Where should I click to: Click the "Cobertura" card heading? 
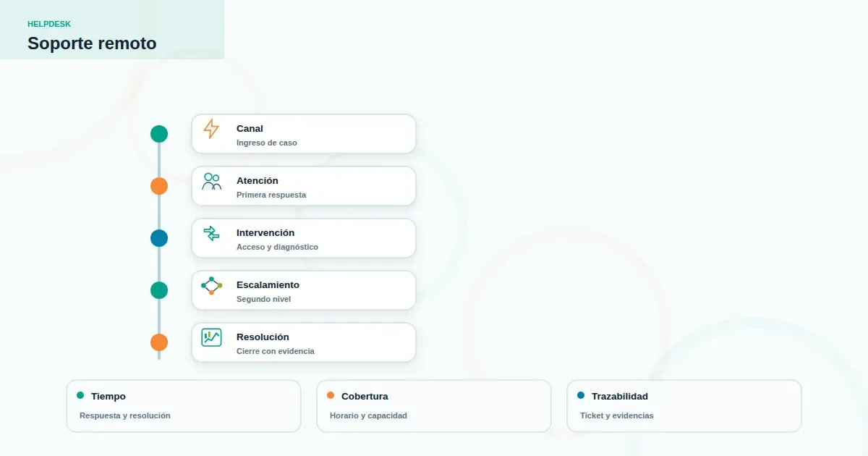point(365,397)
